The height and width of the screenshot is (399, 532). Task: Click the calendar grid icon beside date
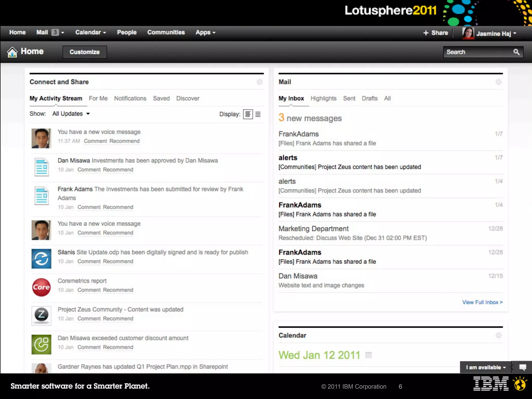coord(368,355)
